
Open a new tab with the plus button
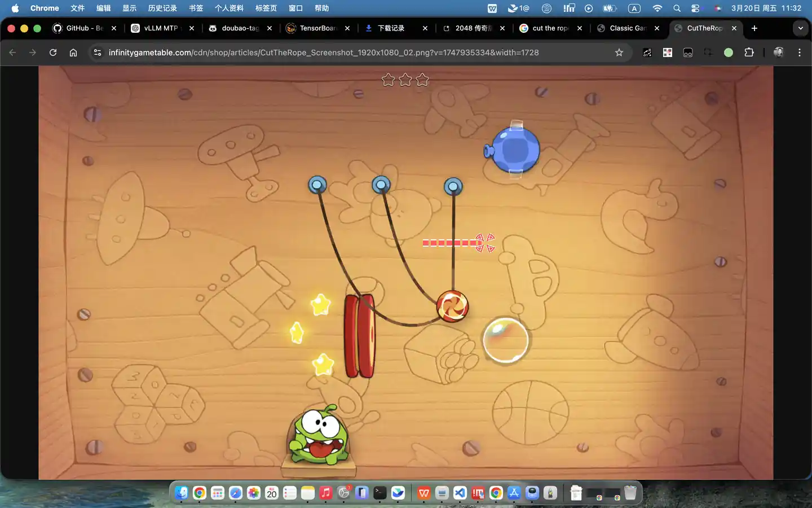pyautogui.click(x=754, y=28)
